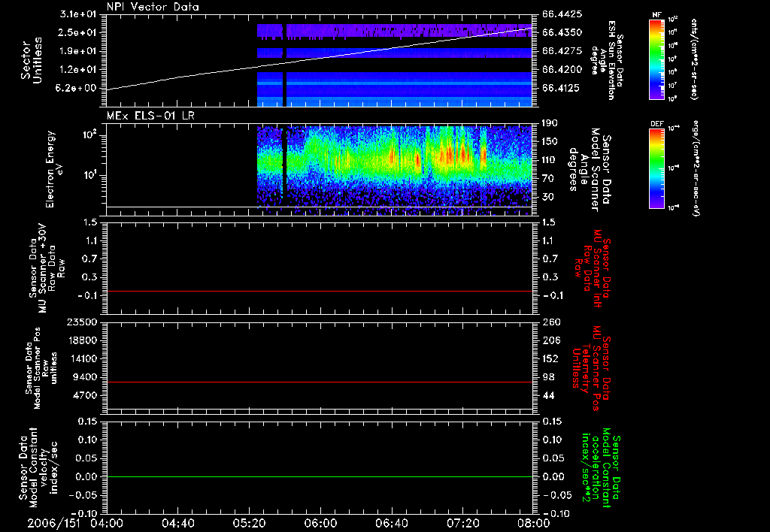This screenshot has width=770, height=532.
Task: Click the "Electron Energy eV" axis label
Action: tap(54, 169)
